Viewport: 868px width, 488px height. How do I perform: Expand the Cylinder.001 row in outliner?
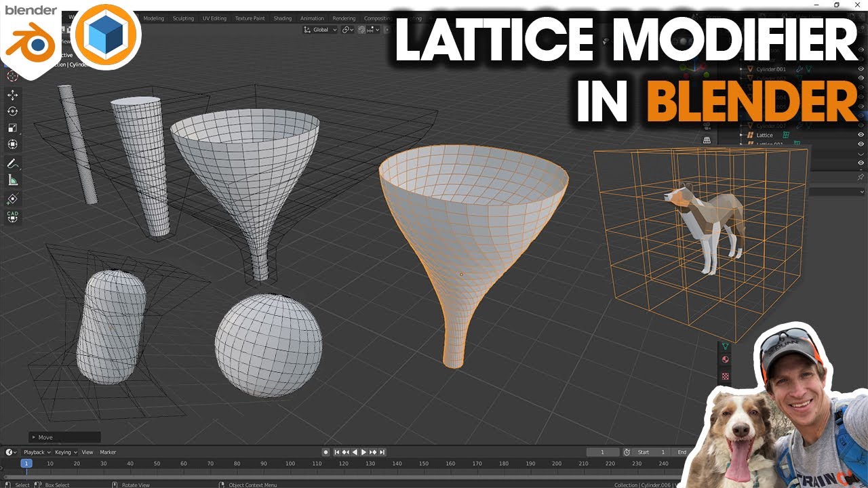(743, 69)
